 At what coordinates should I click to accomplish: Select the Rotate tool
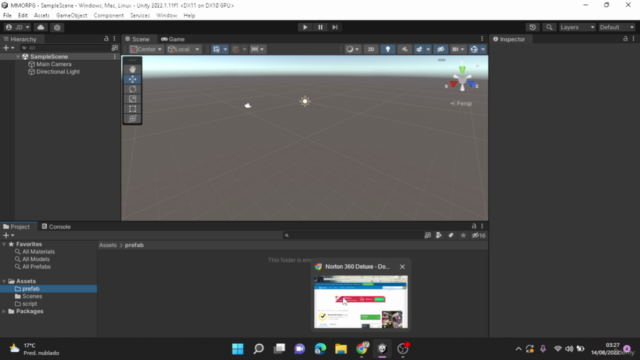coord(132,89)
